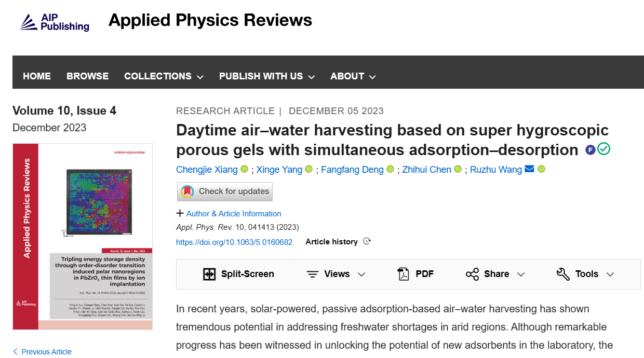Open the Share dropdown menu
The width and height of the screenshot is (644, 358).
(x=495, y=274)
